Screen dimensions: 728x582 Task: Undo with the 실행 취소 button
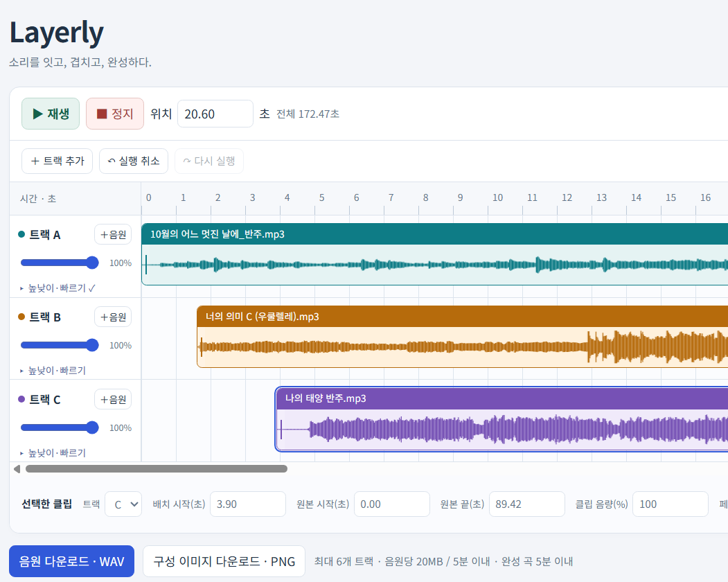click(134, 161)
